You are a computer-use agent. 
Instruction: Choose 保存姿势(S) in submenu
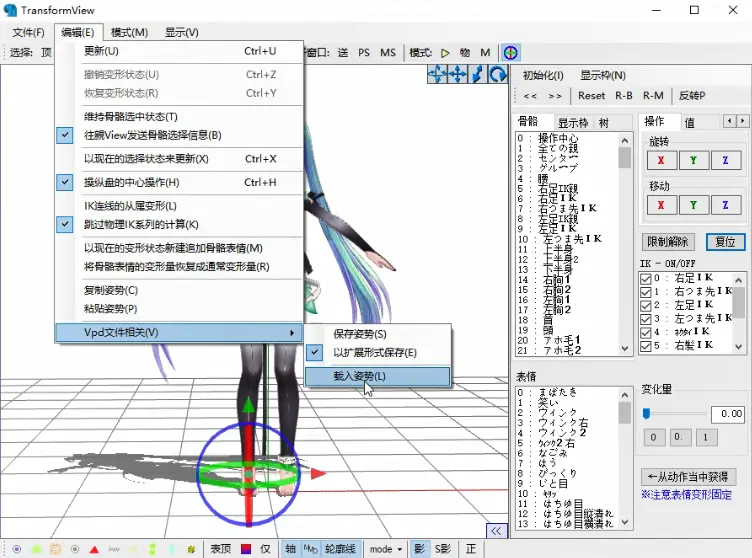click(377, 334)
